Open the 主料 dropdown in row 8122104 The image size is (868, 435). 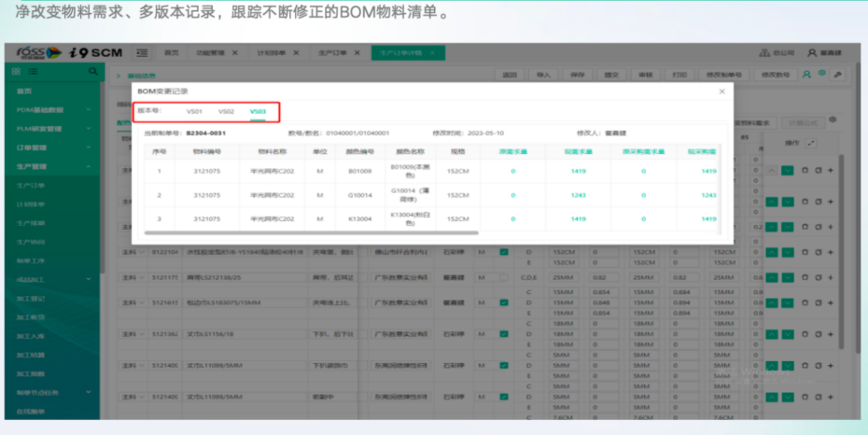(133, 252)
